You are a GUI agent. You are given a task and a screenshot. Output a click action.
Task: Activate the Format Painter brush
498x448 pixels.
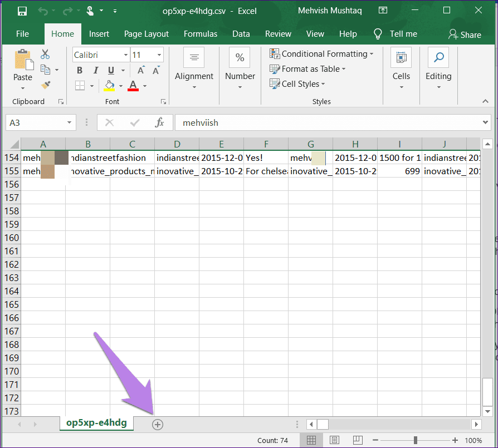pyautogui.click(x=46, y=85)
